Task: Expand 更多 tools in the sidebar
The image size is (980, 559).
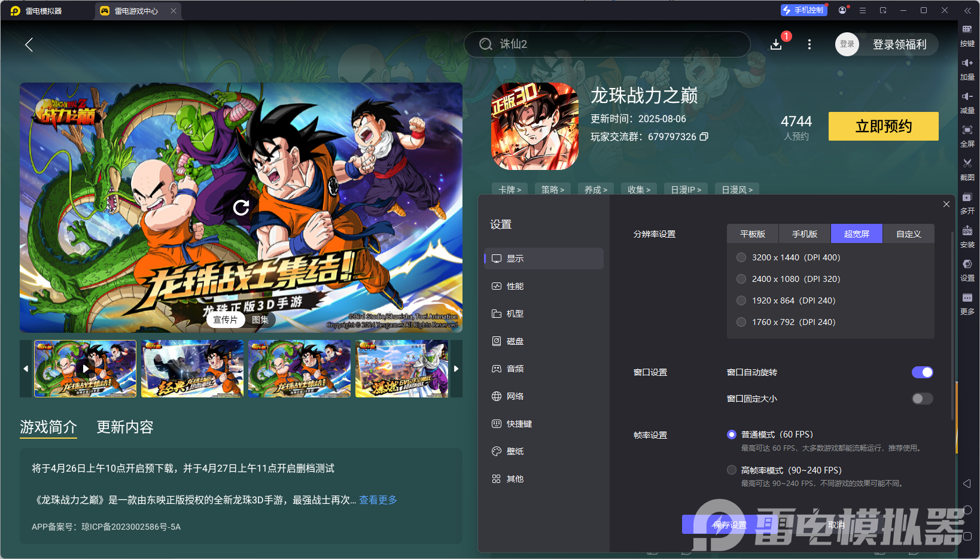Action: (967, 303)
